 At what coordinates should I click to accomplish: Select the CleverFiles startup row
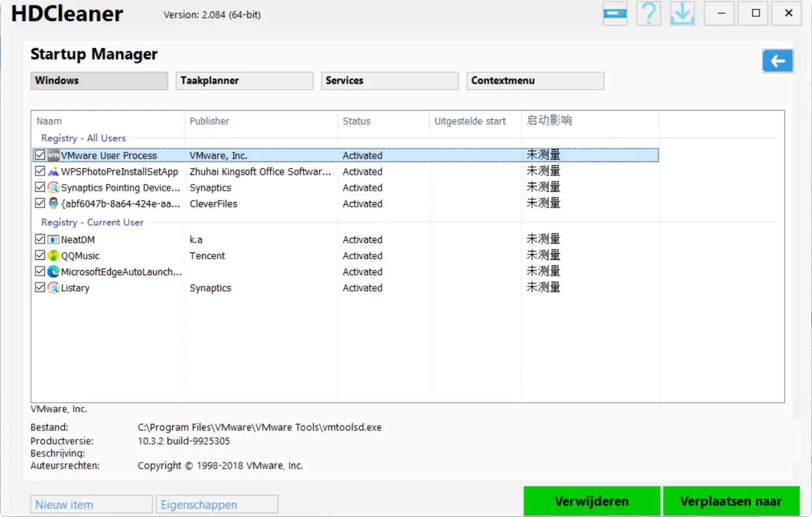click(x=213, y=204)
